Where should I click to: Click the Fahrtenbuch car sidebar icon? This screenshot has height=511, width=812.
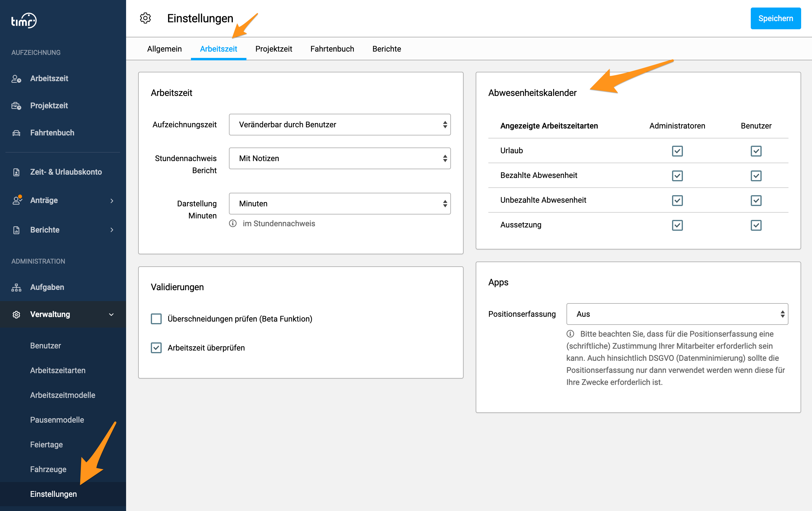pyautogui.click(x=16, y=133)
